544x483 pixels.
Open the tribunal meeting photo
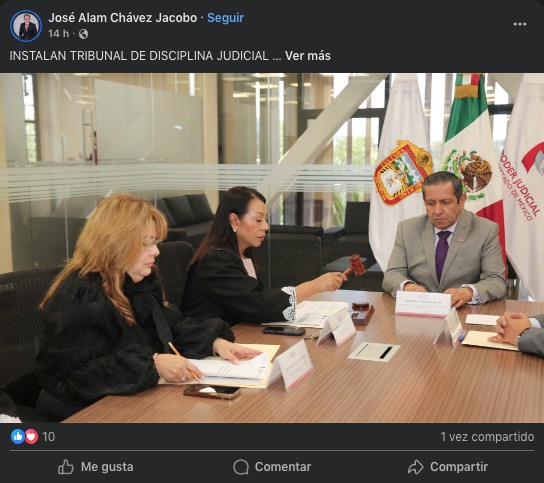[272, 248]
